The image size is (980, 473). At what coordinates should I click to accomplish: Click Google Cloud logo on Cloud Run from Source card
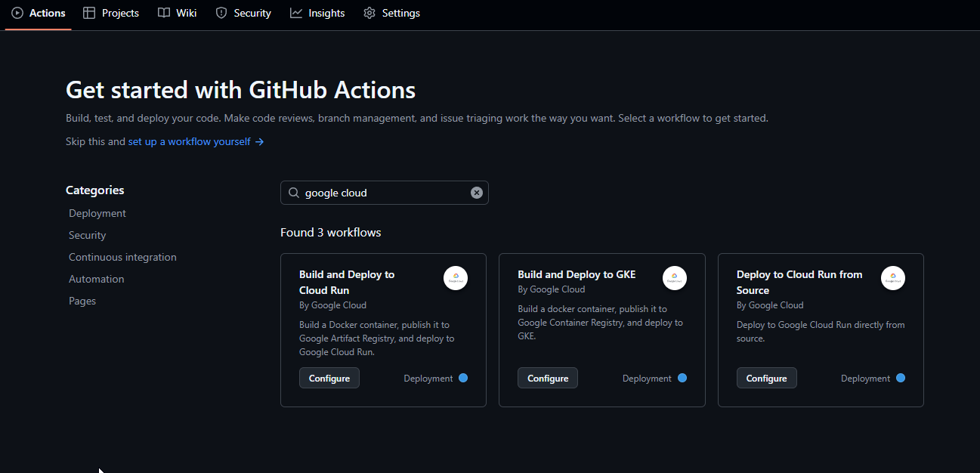893,278
